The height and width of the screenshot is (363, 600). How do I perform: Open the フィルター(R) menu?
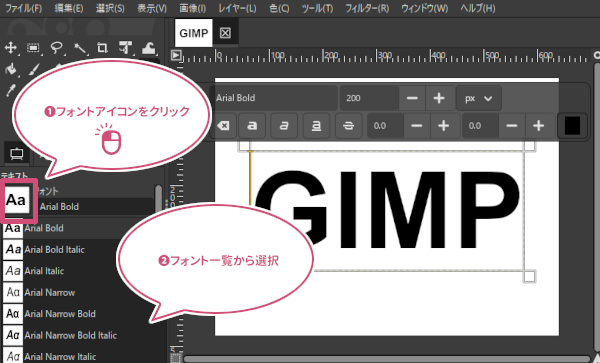367,8
